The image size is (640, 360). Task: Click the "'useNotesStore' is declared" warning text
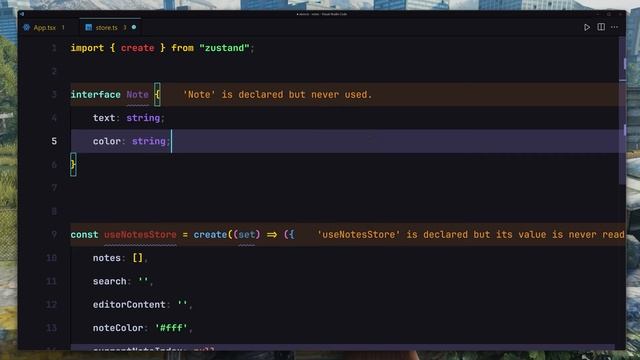(x=471, y=235)
